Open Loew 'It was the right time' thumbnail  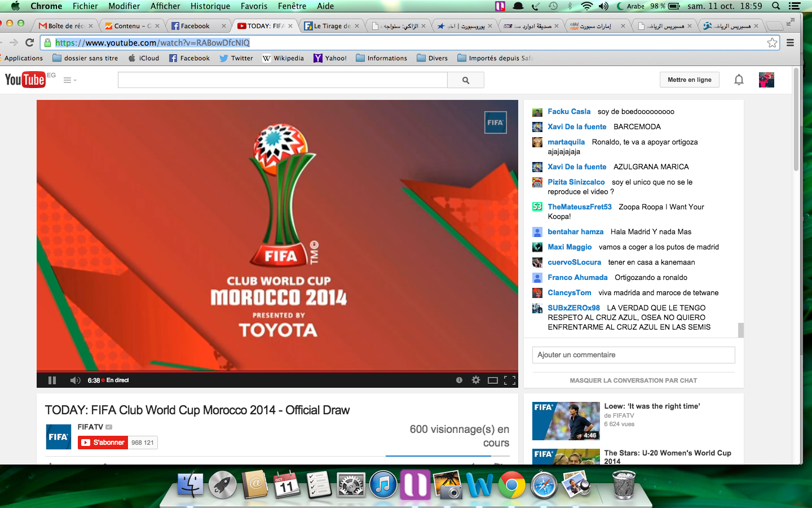click(566, 421)
